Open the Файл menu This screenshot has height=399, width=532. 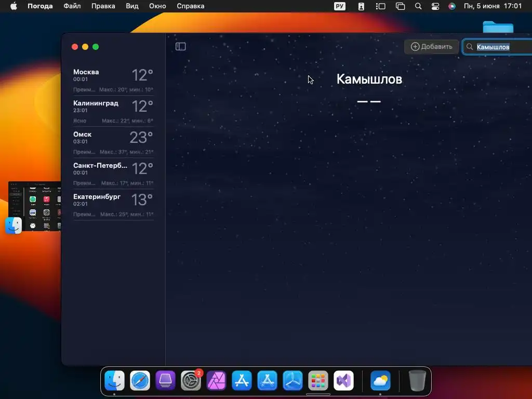(72, 6)
